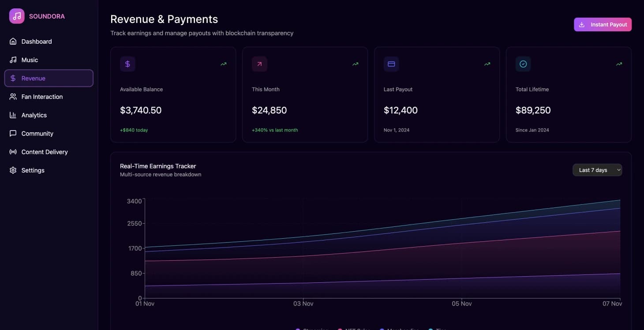
Task: Click the 03 Nov chart axis marker
Action: click(x=303, y=304)
